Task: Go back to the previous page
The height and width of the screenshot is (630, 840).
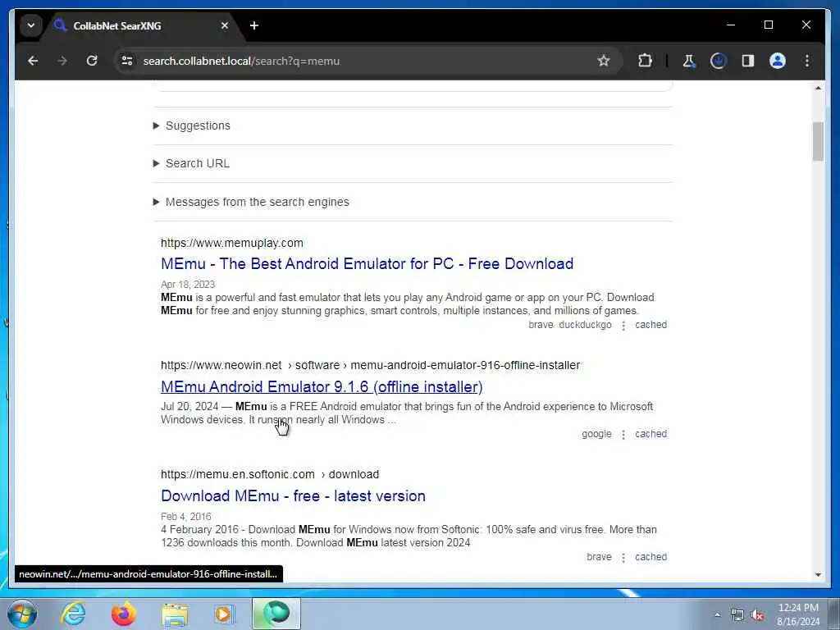Action: [x=33, y=61]
